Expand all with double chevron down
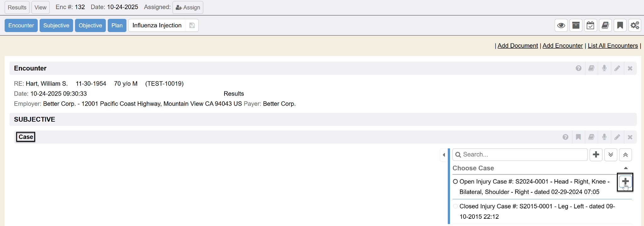Image resolution: width=644 pixels, height=226 pixels. coord(611,155)
